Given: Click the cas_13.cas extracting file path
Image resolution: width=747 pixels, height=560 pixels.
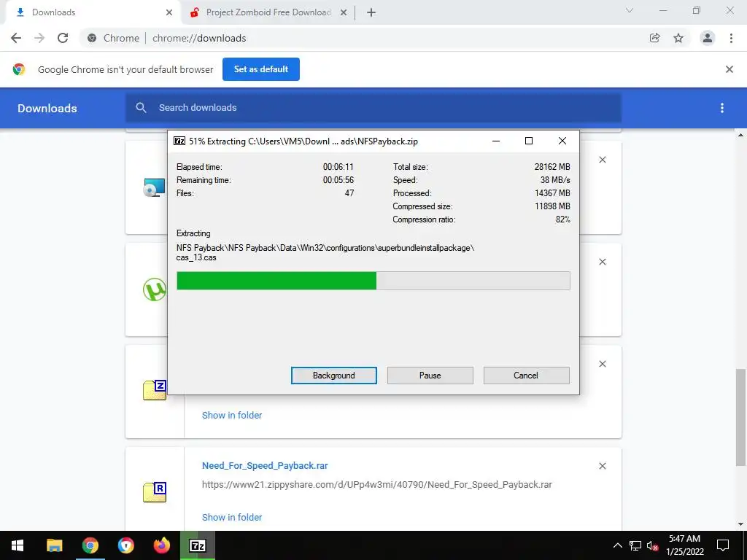Looking at the screenshot, I should click(x=325, y=252).
